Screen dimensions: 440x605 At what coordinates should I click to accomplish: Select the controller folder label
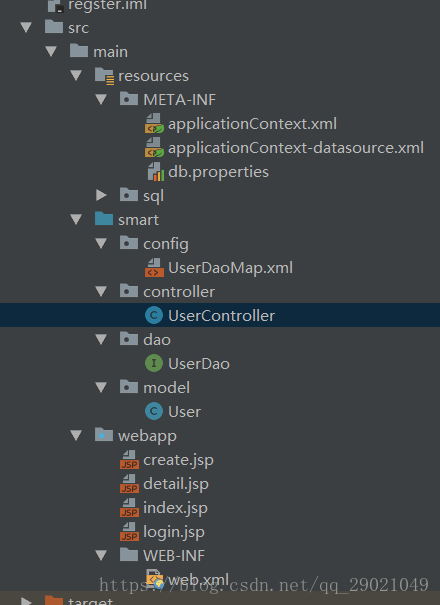[x=179, y=292]
